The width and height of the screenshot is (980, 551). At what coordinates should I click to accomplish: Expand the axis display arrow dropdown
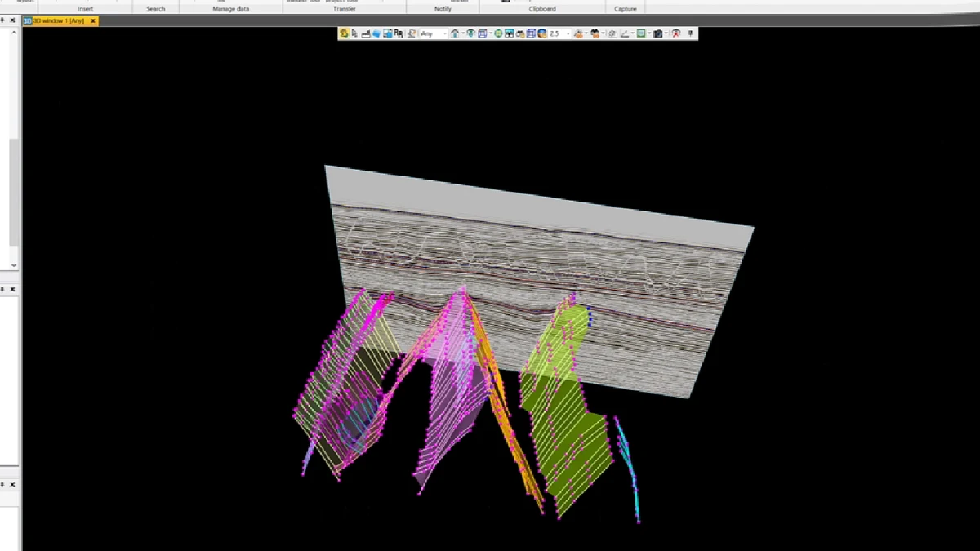632,33
